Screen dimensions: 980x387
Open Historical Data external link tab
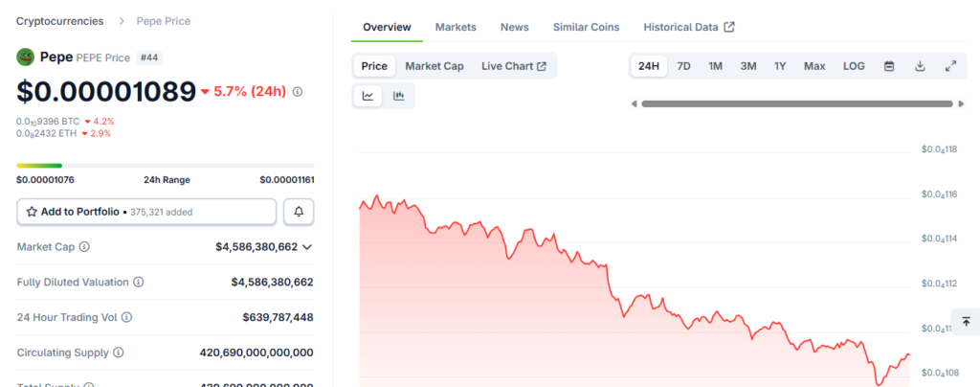[x=689, y=27]
